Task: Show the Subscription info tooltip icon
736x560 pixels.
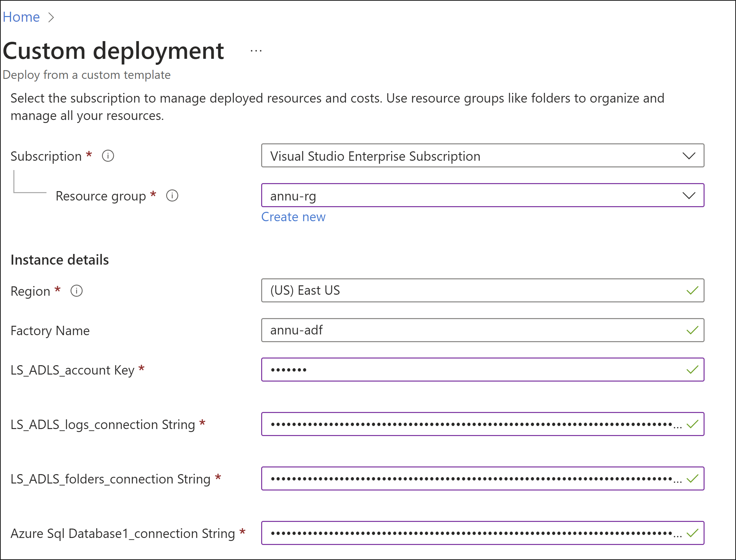Action: [108, 156]
